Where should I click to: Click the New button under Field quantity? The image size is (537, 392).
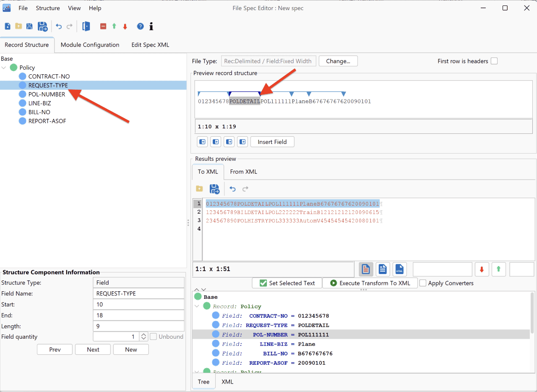131,350
